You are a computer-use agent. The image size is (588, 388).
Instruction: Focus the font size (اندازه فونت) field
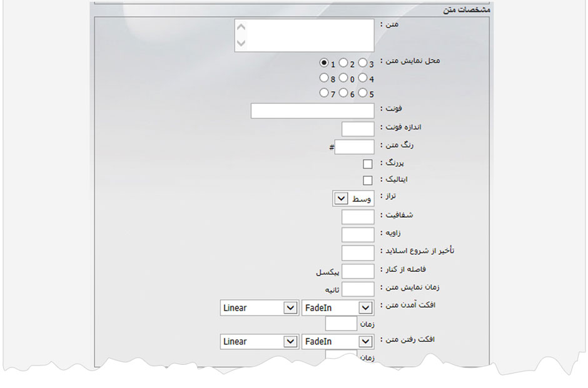(x=358, y=129)
